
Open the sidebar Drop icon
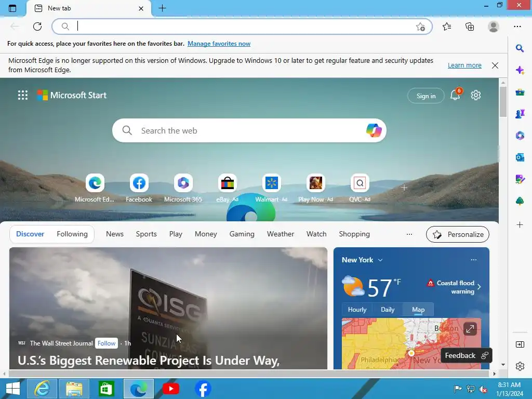[x=520, y=179]
